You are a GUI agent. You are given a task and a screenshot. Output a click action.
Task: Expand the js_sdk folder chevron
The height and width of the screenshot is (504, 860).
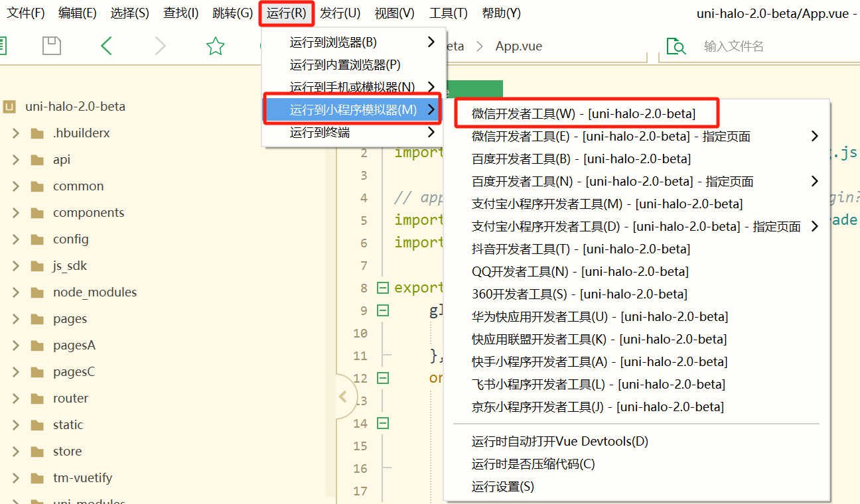click(x=16, y=266)
